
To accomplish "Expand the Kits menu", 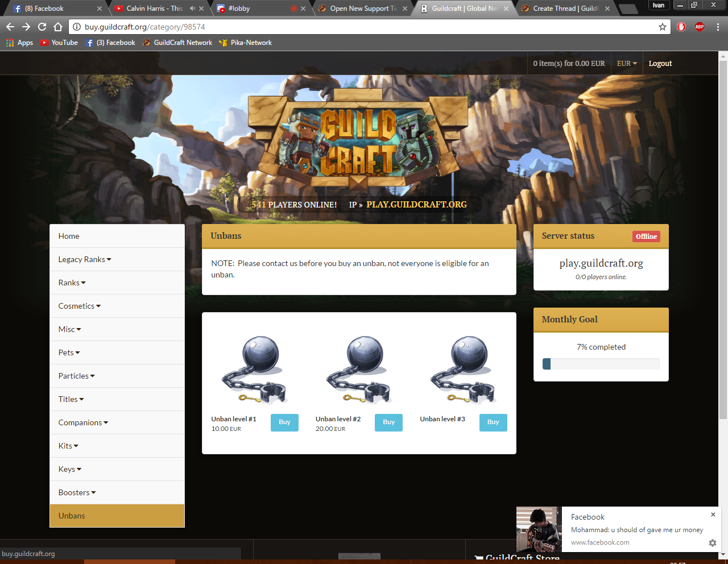I will 117,446.
